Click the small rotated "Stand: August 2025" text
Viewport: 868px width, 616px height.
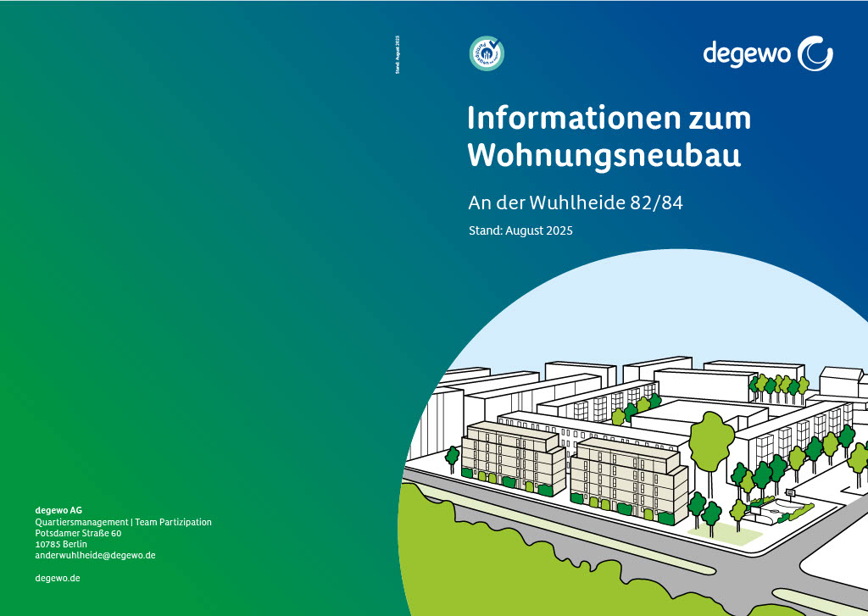tap(398, 55)
